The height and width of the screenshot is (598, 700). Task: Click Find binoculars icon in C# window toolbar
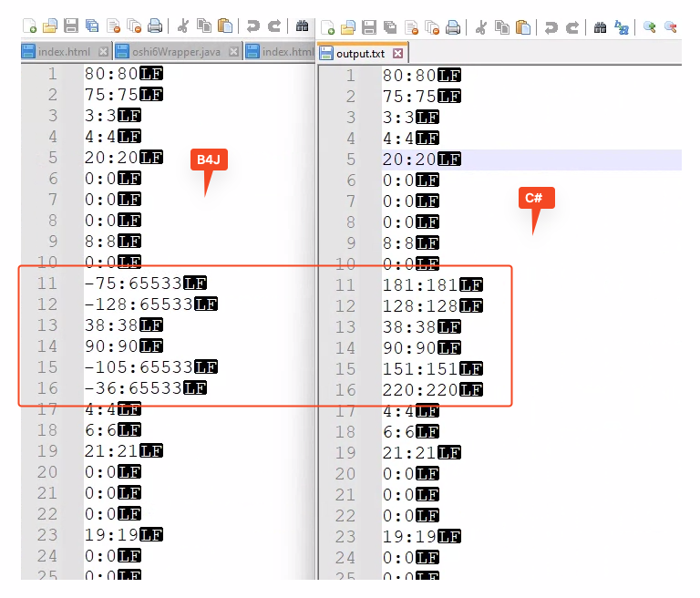pyautogui.click(x=600, y=27)
